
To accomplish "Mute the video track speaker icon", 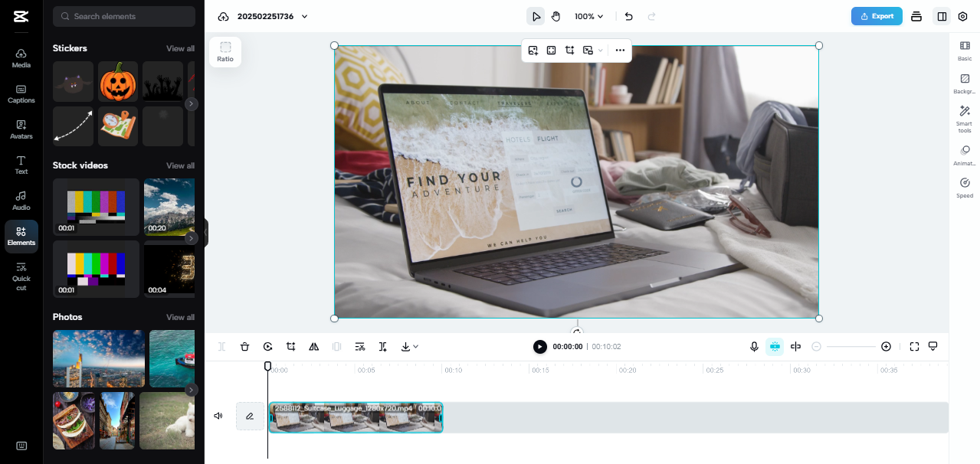I will [x=218, y=416].
